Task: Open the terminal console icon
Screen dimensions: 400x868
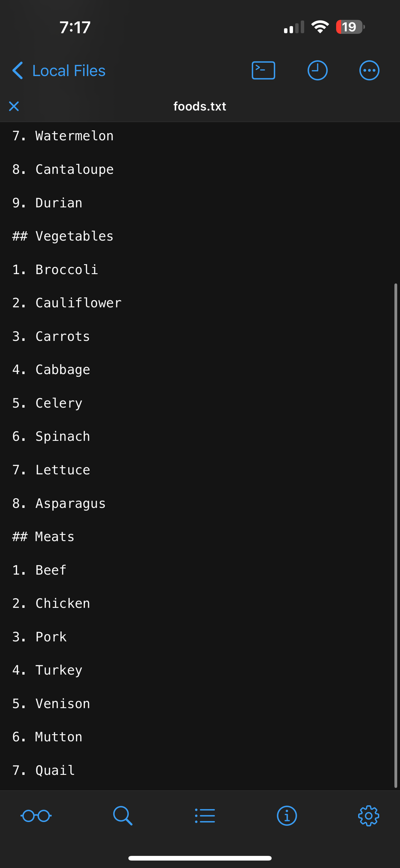Action: (x=263, y=70)
